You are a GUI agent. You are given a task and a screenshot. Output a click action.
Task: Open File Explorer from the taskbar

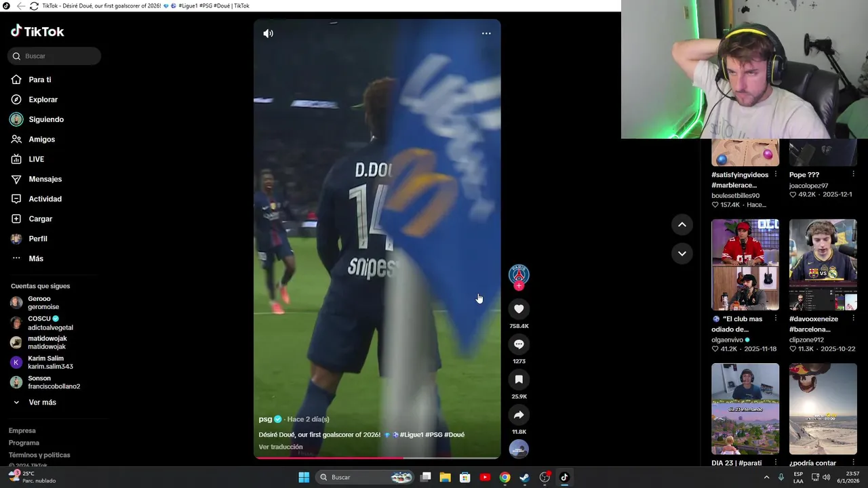(446, 477)
